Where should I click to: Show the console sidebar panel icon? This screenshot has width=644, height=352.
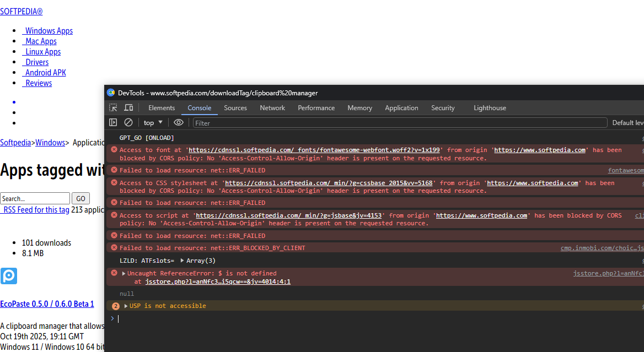click(x=113, y=122)
